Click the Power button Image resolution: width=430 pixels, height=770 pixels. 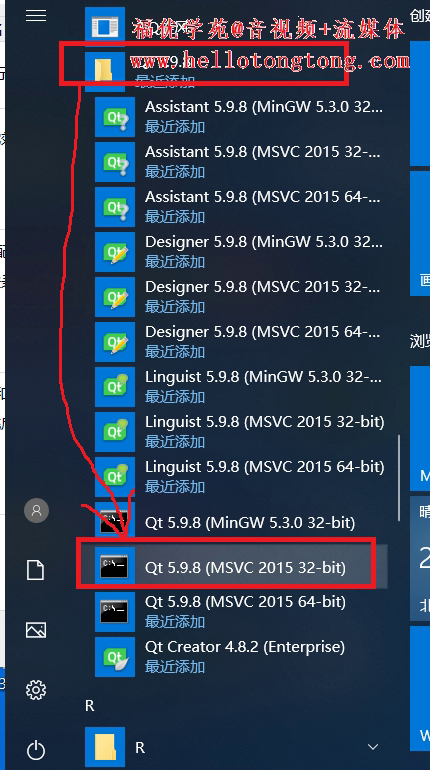(x=36, y=750)
